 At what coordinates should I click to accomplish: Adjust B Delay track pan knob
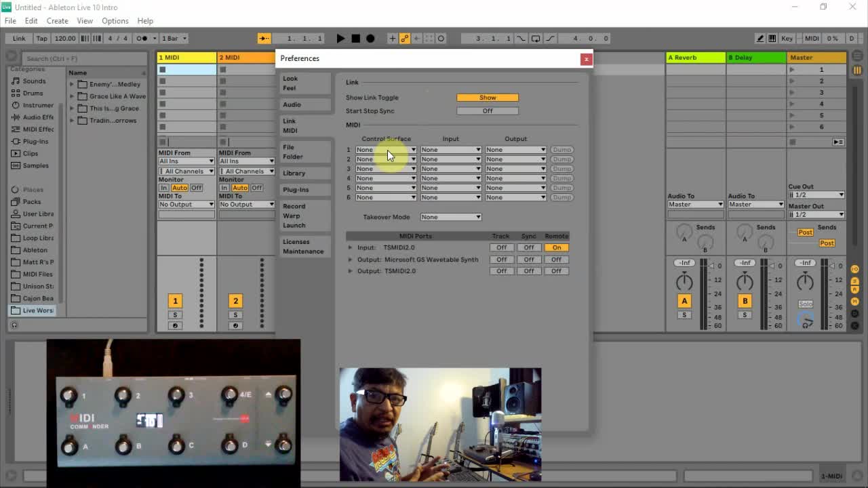(745, 281)
